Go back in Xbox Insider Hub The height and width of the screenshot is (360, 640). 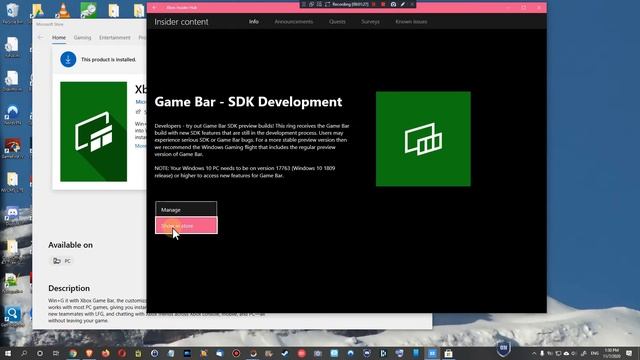tap(154, 7)
